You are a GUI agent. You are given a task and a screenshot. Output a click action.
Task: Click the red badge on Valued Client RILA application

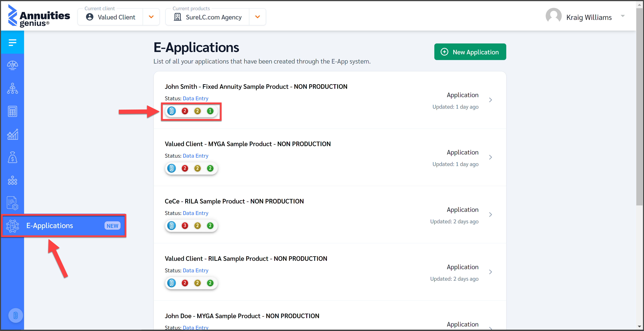point(185,283)
